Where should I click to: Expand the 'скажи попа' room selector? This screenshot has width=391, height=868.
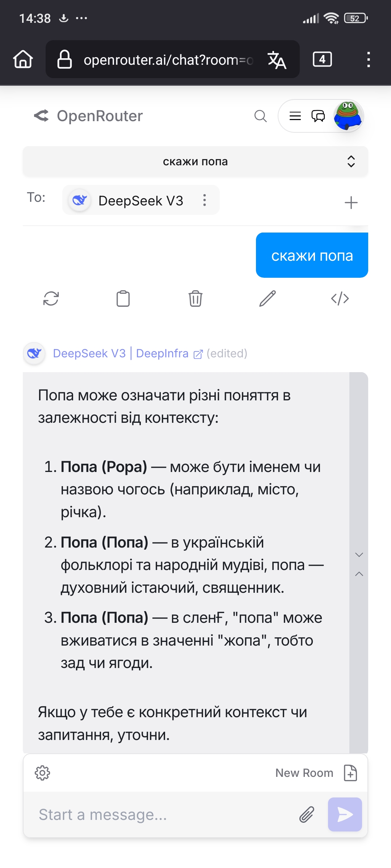click(x=195, y=161)
